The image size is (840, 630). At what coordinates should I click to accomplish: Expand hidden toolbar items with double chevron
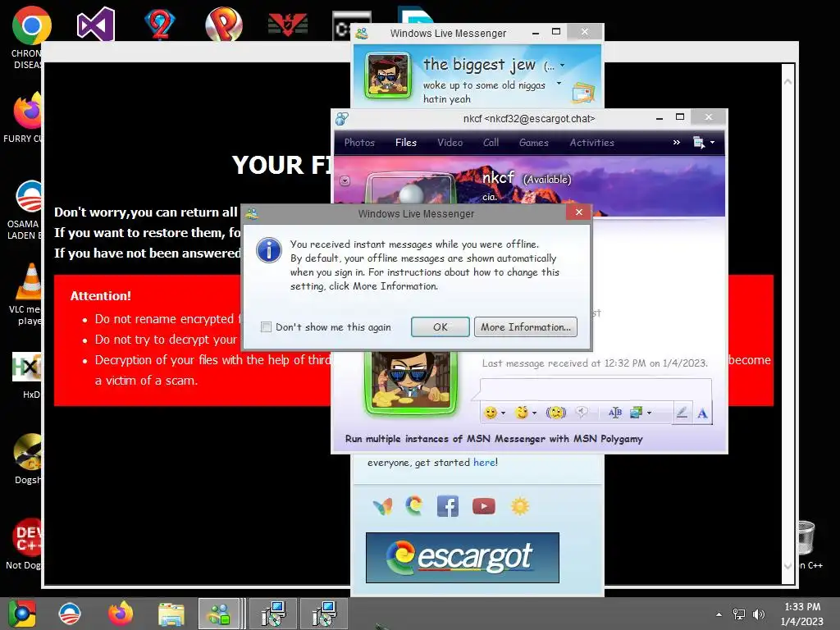tap(676, 142)
